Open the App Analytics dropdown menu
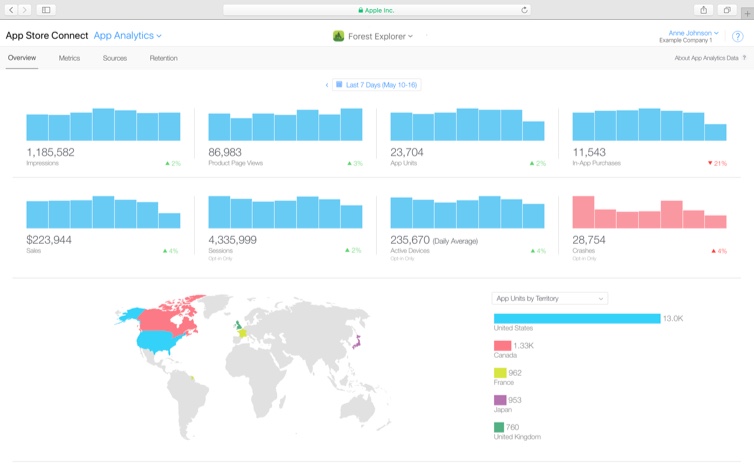754x471 pixels. pyautogui.click(x=127, y=36)
